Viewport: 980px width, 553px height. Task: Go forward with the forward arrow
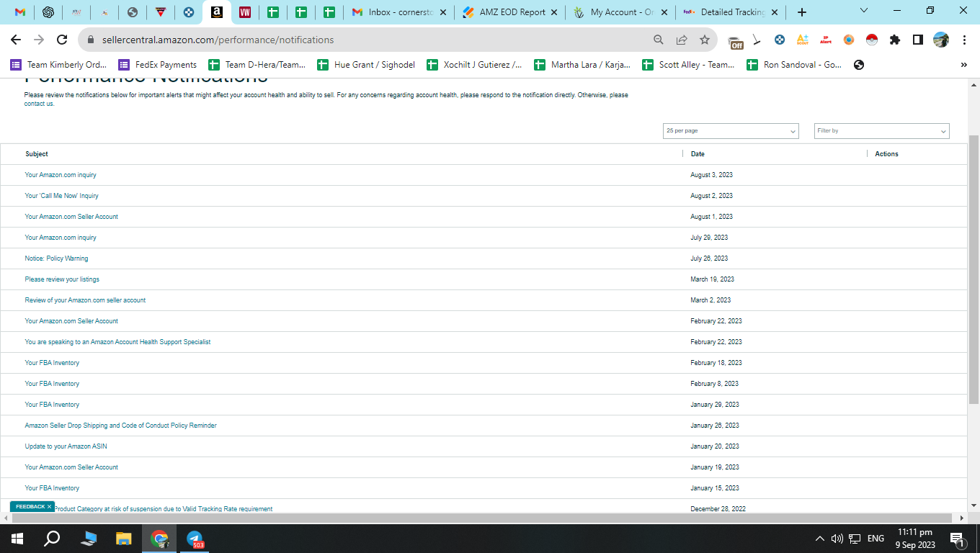click(39, 40)
